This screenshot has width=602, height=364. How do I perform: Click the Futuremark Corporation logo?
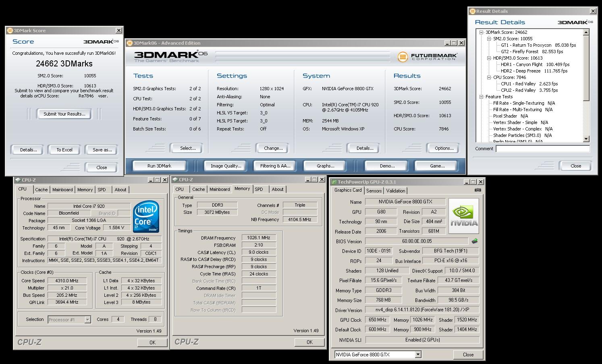pos(427,57)
